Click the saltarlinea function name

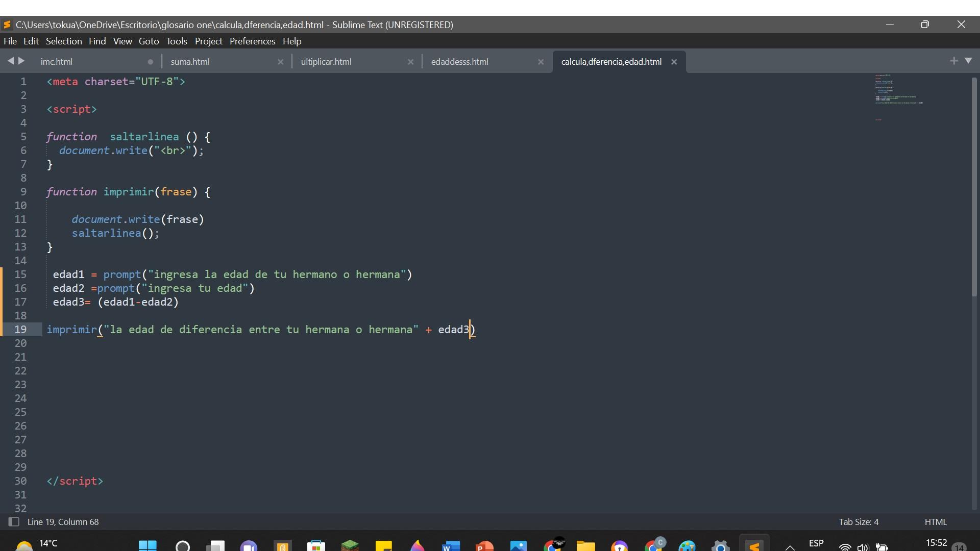click(x=144, y=137)
